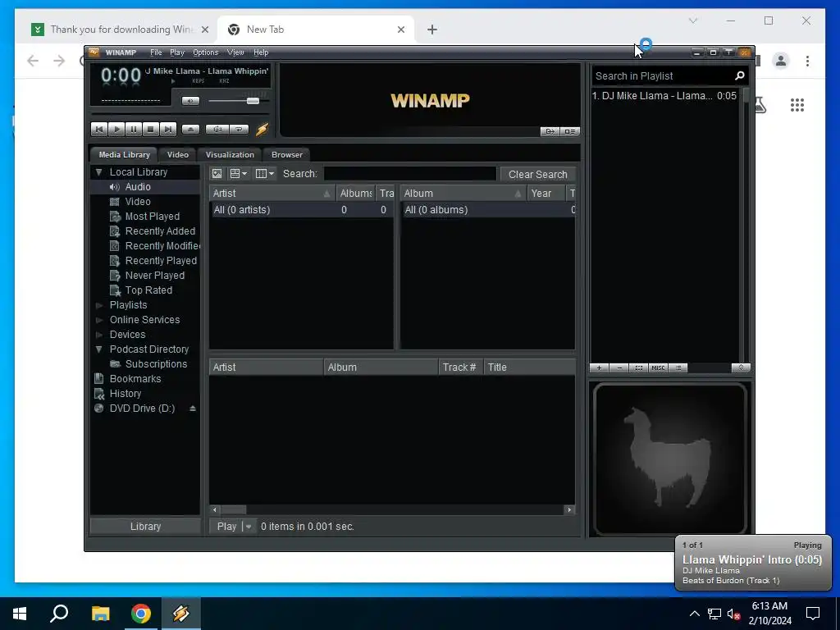The height and width of the screenshot is (630, 840).
Task: Open the view mode dropdown in library toolbar
Action: click(x=239, y=174)
